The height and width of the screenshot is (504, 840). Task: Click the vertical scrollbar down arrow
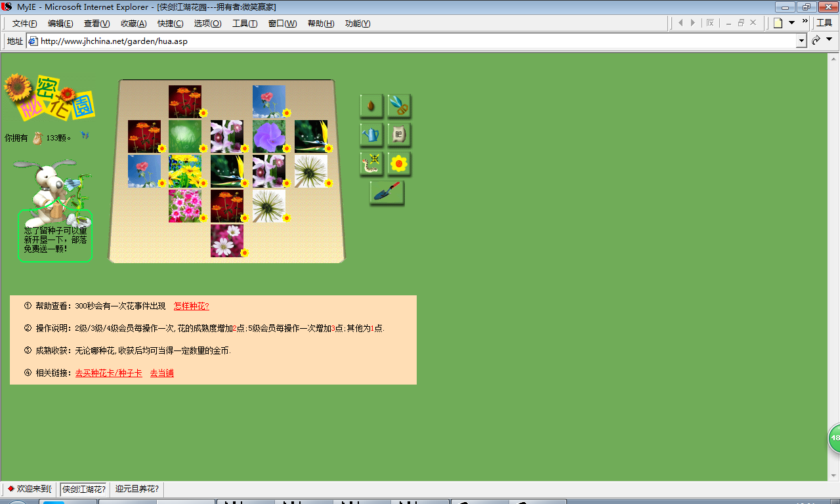pyautogui.click(x=834, y=475)
